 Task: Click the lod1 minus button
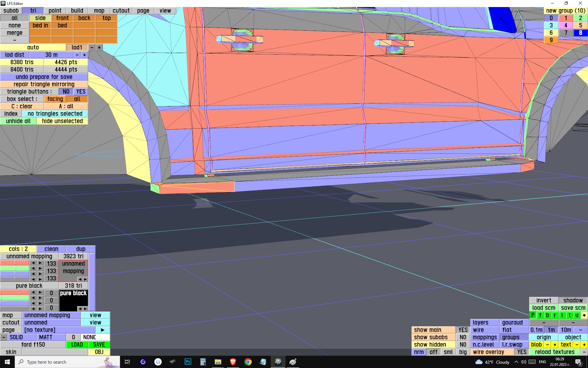92,48
